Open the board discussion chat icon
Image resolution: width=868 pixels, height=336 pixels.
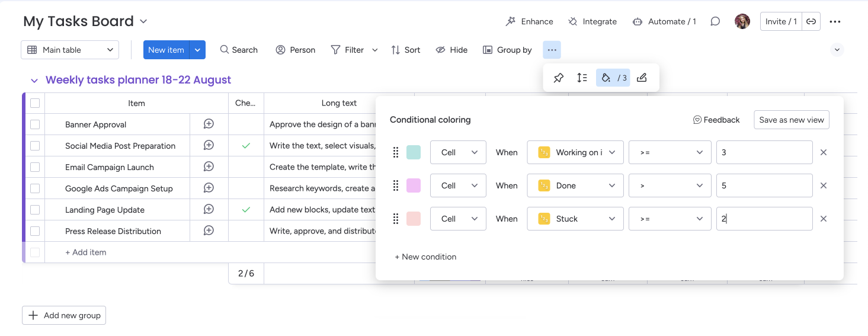pos(715,21)
